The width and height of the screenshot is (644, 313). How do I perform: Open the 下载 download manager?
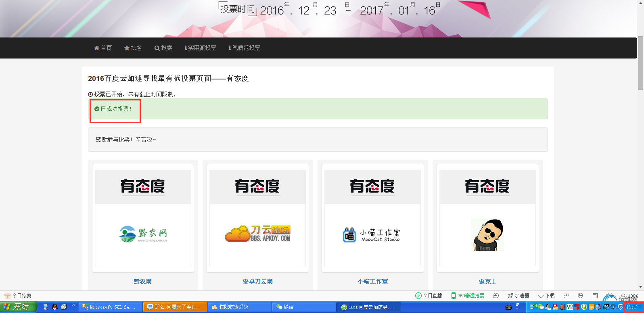[x=546, y=296]
